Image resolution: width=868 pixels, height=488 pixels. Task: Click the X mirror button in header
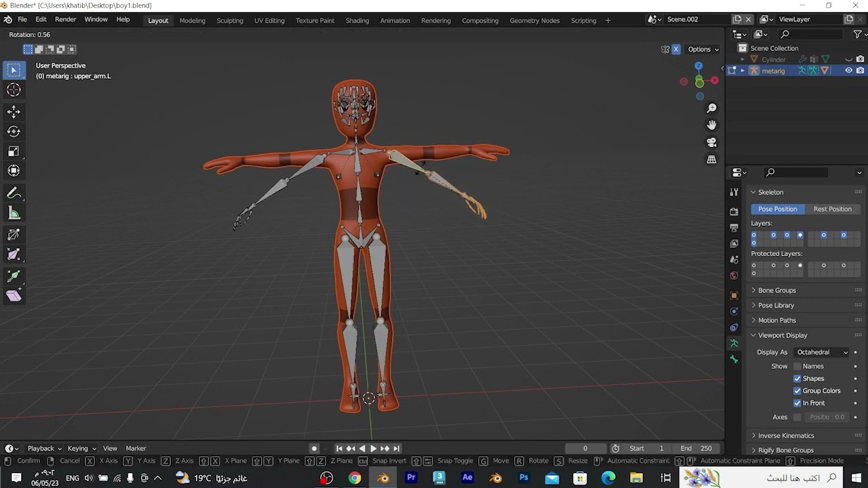point(675,49)
